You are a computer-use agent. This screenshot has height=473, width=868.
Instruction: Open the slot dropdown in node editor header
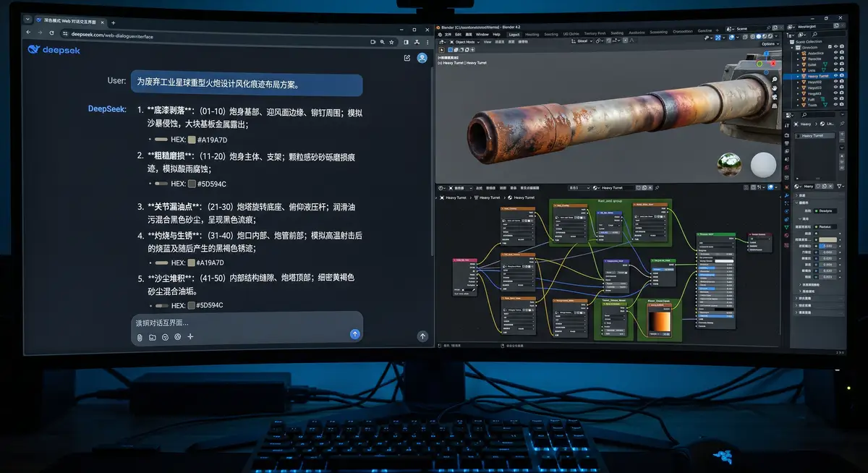click(x=579, y=187)
